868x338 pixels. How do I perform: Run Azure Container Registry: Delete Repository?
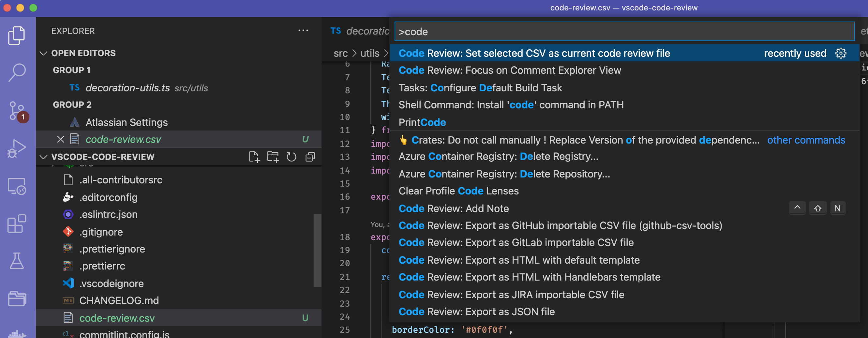[x=624, y=174]
